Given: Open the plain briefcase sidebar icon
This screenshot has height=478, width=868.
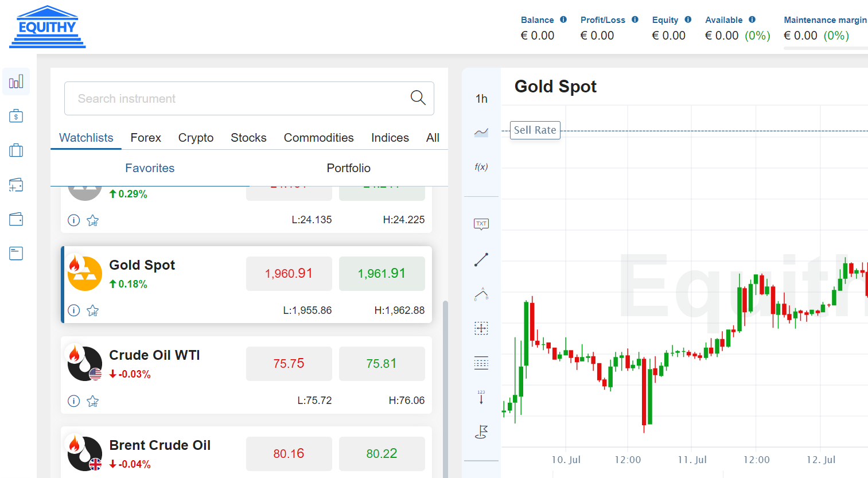Looking at the screenshot, I should [16, 150].
